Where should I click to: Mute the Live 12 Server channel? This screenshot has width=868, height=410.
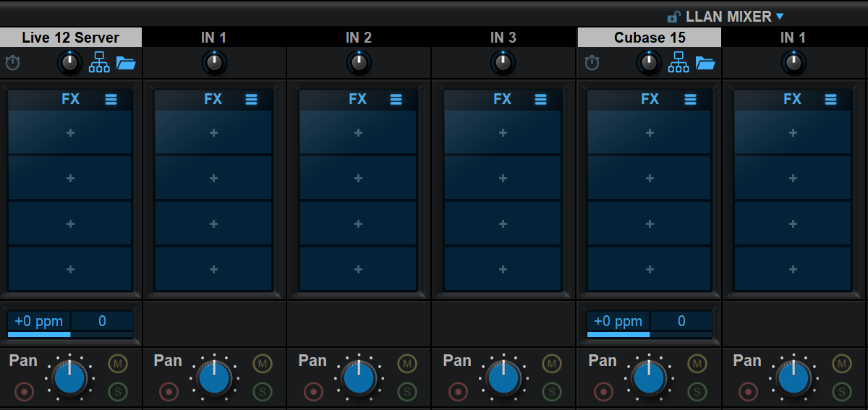pyautogui.click(x=117, y=363)
